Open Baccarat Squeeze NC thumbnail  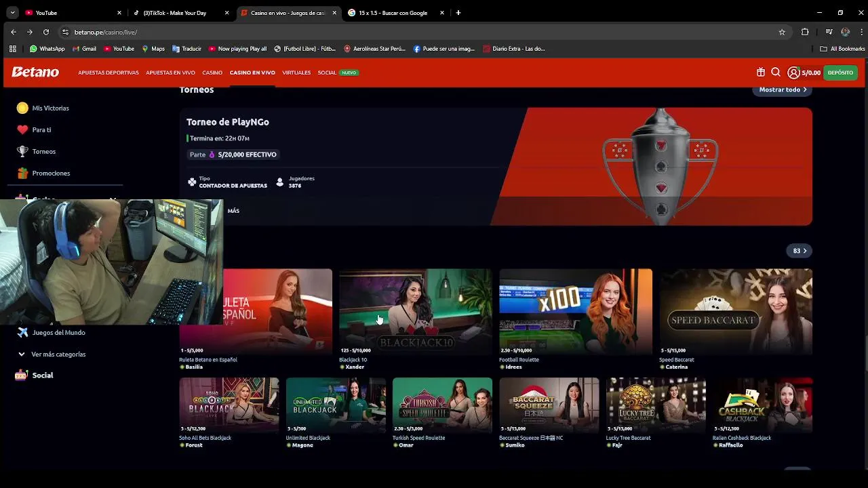[x=549, y=405]
